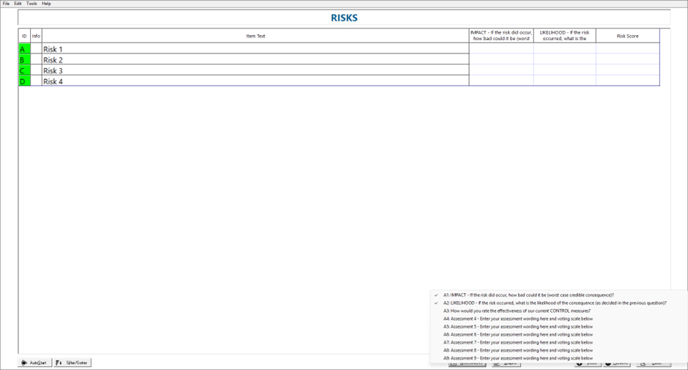Click the Item Text column header
The image size is (688, 370).
(255, 36)
